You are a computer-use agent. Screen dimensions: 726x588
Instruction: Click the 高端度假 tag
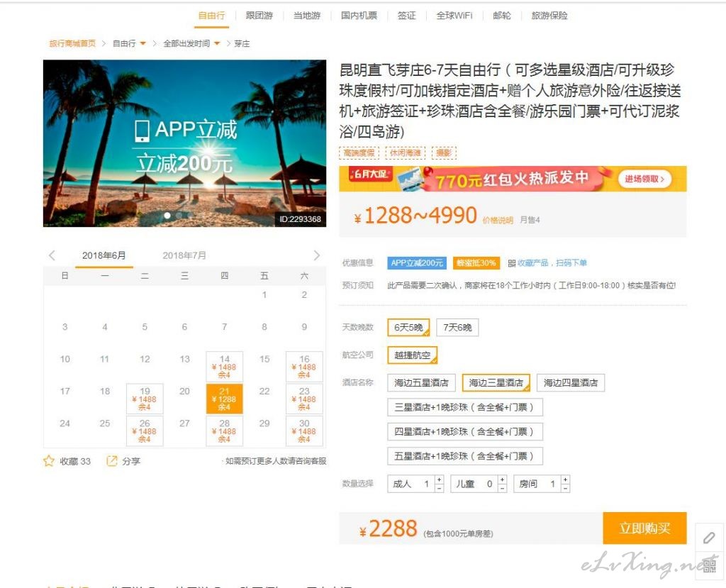tap(359, 153)
